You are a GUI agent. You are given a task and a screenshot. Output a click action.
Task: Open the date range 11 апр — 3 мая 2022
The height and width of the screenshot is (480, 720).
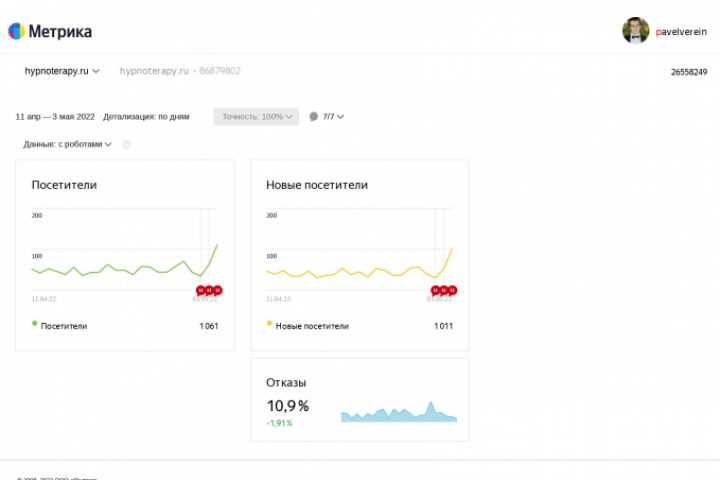(55, 117)
